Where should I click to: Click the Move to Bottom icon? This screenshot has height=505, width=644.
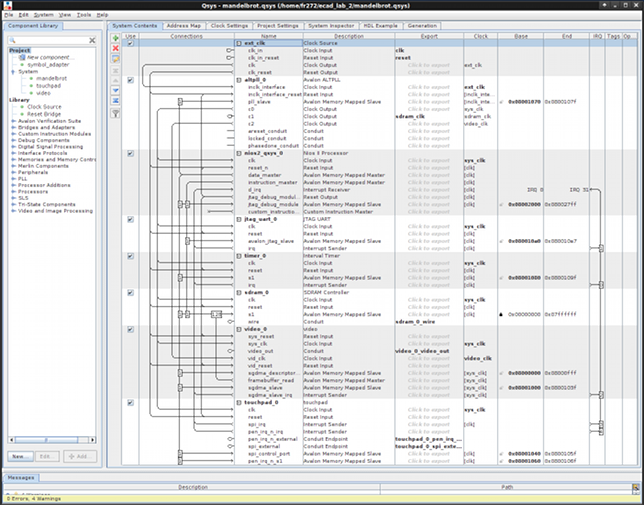coord(116,102)
